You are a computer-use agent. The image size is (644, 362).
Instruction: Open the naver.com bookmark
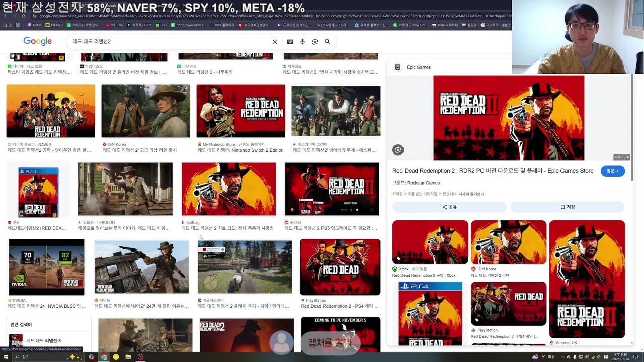(188, 25)
